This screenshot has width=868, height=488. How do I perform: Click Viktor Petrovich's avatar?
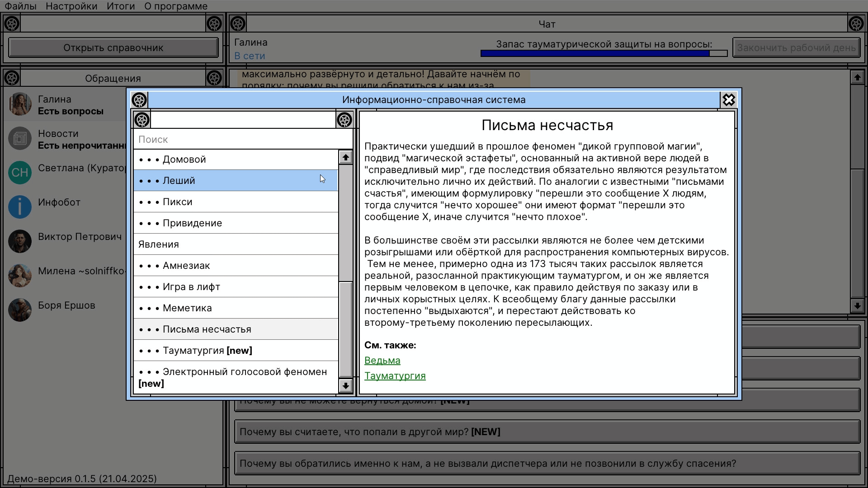[x=20, y=241]
